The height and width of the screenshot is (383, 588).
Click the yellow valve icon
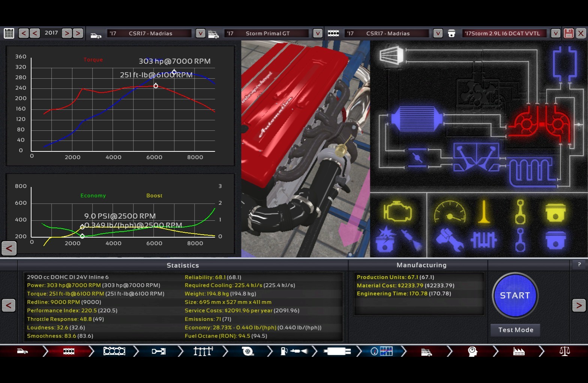tap(484, 212)
